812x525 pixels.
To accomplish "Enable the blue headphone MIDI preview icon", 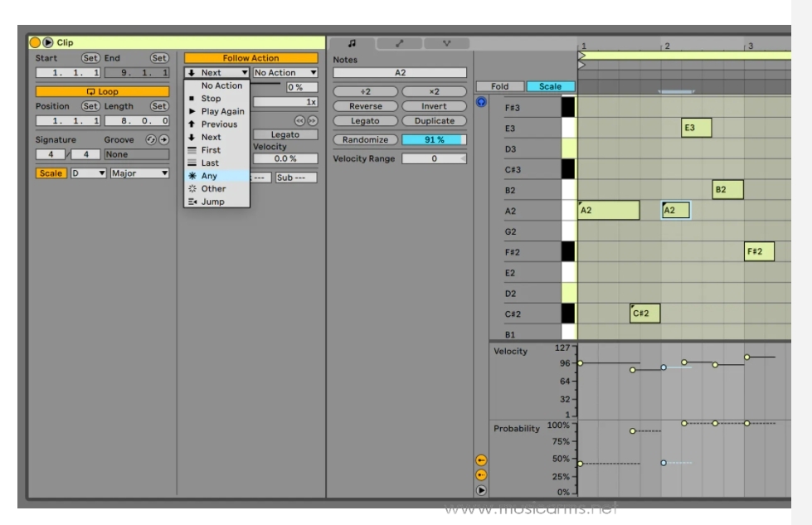I will (482, 102).
